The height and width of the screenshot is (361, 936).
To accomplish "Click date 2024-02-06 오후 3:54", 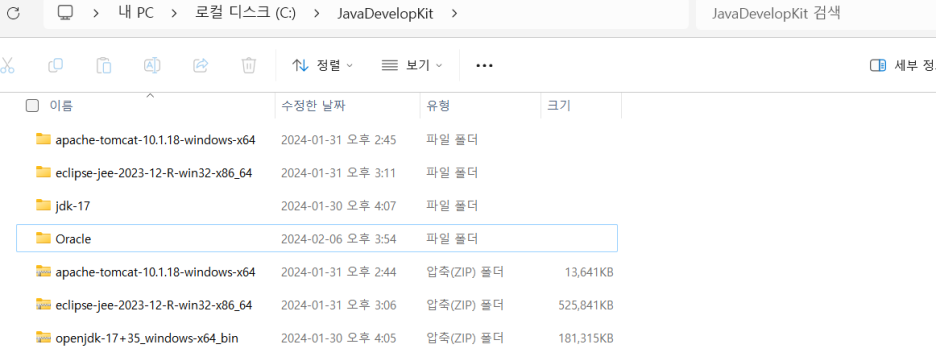I will pos(339,239).
